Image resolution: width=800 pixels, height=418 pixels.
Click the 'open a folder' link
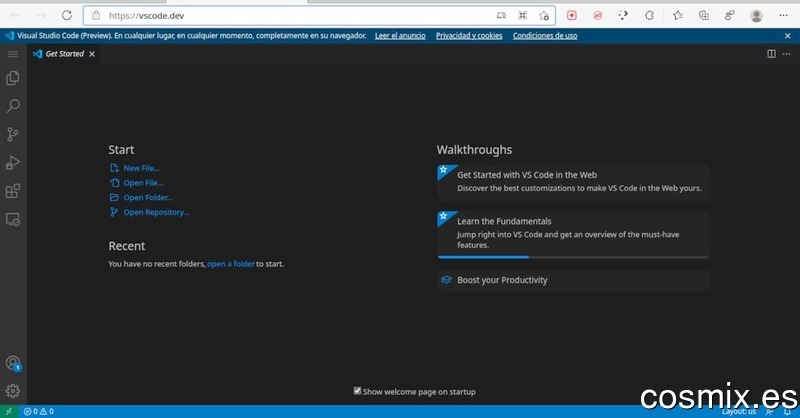[x=231, y=264]
